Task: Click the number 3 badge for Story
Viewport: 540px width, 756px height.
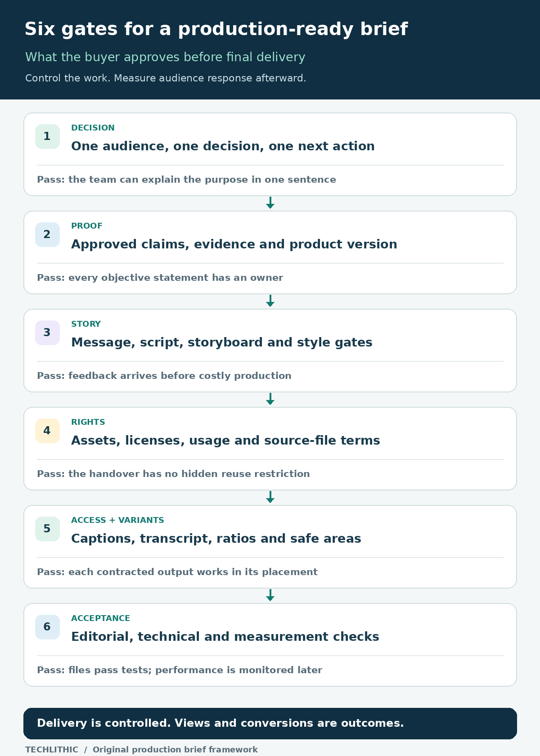Action: click(47, 333)
